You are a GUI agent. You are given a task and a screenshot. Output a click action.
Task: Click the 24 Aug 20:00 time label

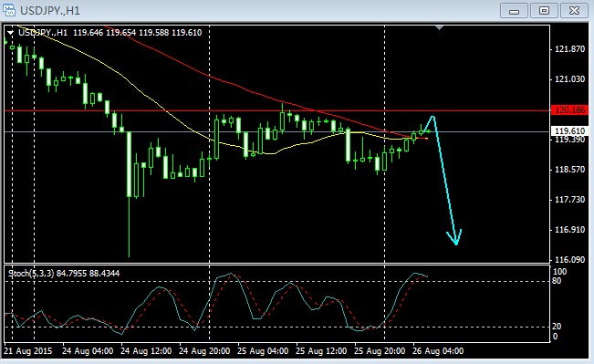point(204,350)
